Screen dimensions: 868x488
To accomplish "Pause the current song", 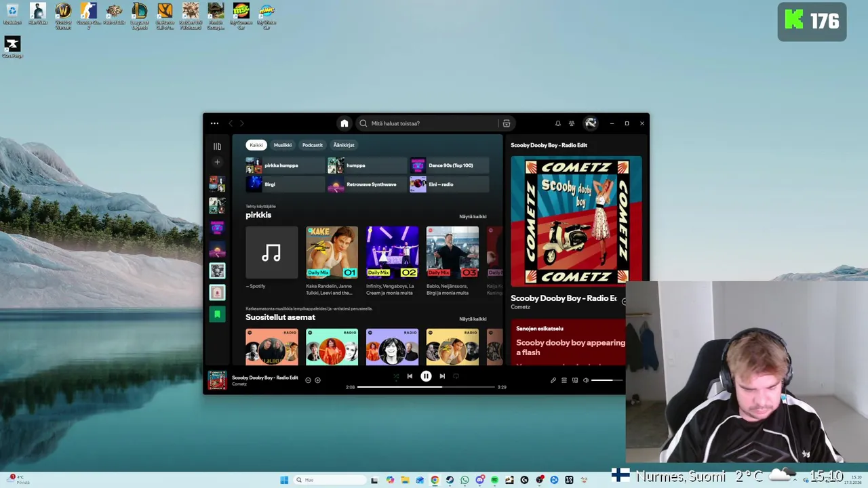I will click(426, 376).
